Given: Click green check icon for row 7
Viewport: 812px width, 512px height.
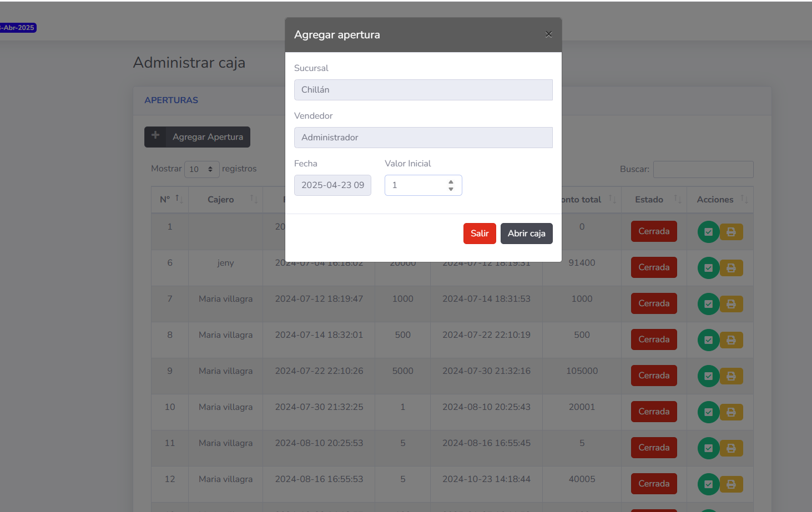Looking at the screenshot, I should pos(708,304).
